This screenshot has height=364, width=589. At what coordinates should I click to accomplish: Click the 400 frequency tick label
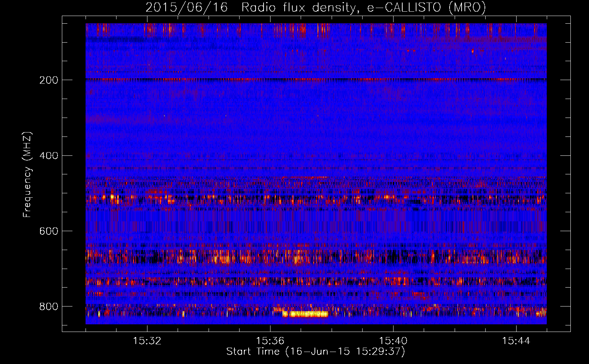point(49,156)
